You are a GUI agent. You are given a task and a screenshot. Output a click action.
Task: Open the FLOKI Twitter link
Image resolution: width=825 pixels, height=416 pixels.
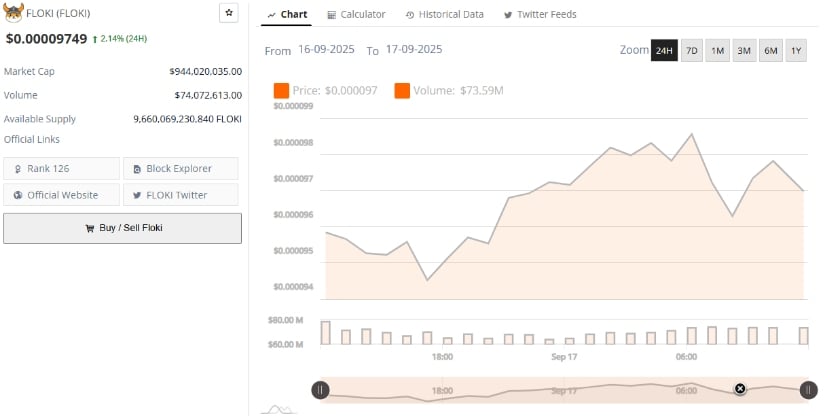coord(180,195)
